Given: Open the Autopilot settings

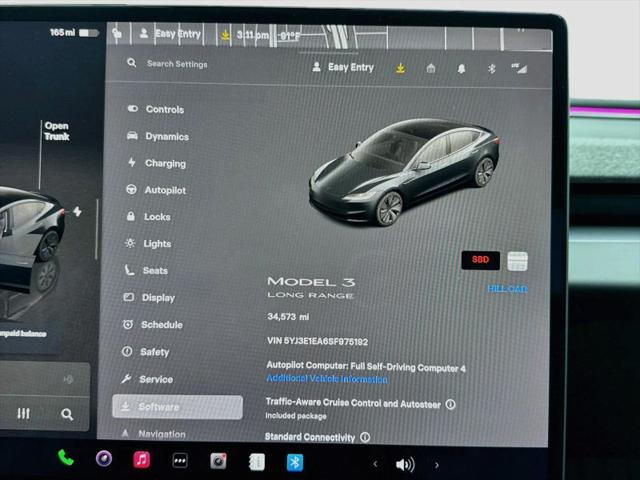Looking at the screenshot, I should pyautogui.click(x=156, y=190).
